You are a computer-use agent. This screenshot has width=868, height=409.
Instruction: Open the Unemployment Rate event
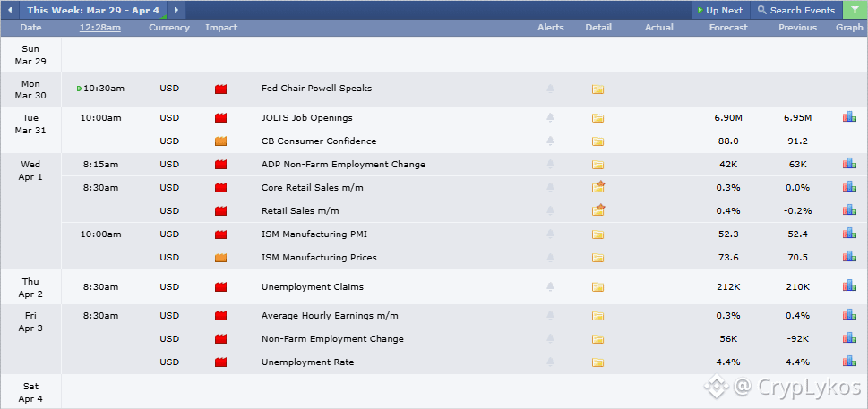coord(308,362)
